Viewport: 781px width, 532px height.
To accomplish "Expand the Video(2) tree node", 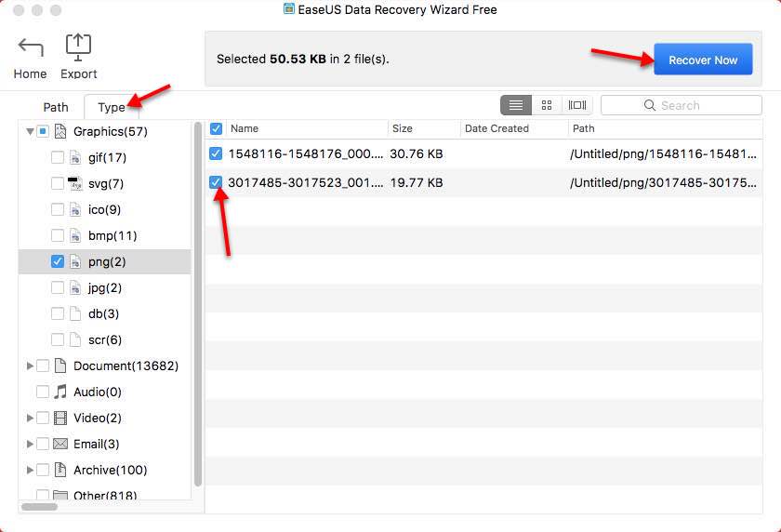I will pos(30,418).
